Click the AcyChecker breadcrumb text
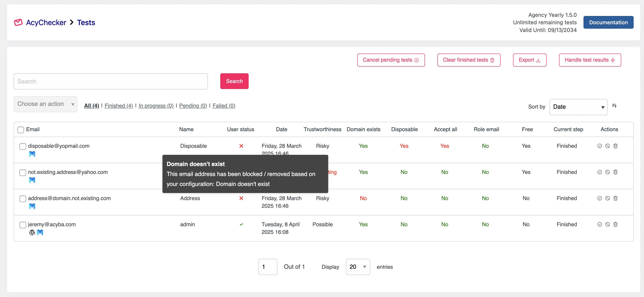This screenshot has width=644, height=297. click(x=46, y=23)
